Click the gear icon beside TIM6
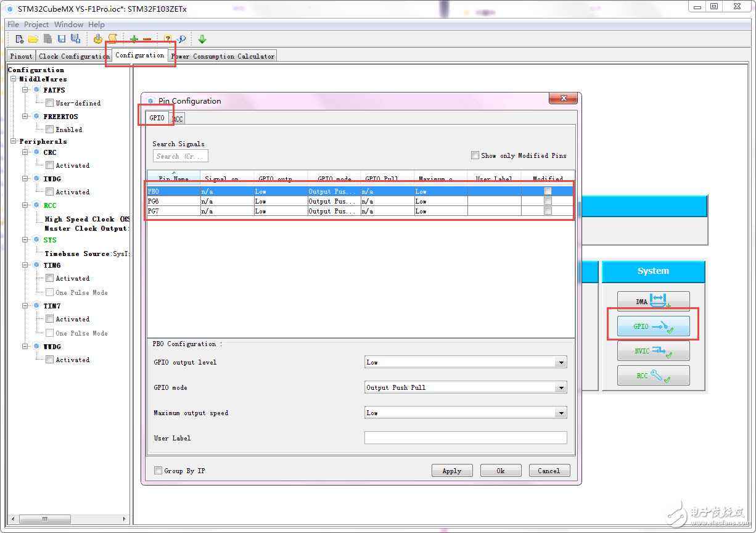The height and width of the screenshot is (533, 756). (x=36, y=265)
